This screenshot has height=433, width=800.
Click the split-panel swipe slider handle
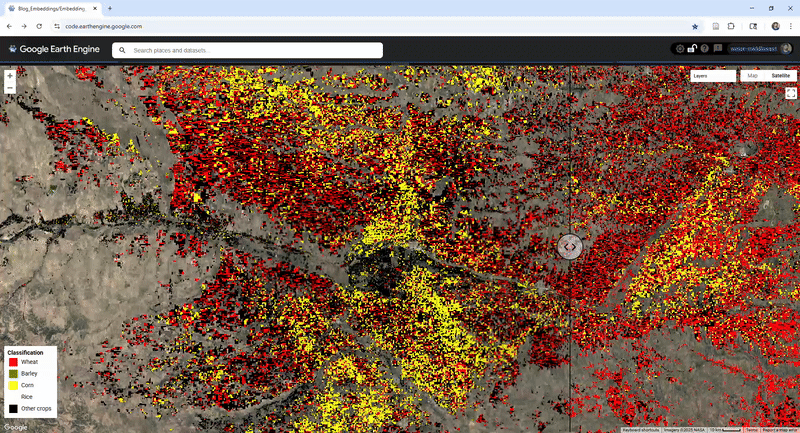point(569,246)
